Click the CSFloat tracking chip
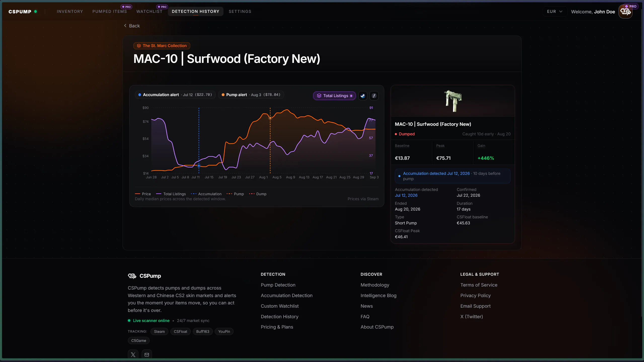This screenshot has width=644, height=362. (180, 332)
